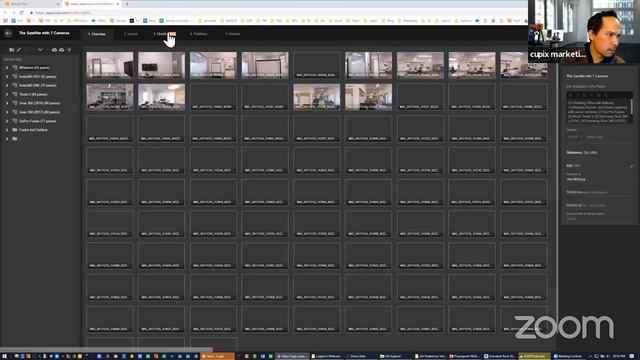
Task: Expand the Gear 360 (2016) section
Action: coord(7,103)
